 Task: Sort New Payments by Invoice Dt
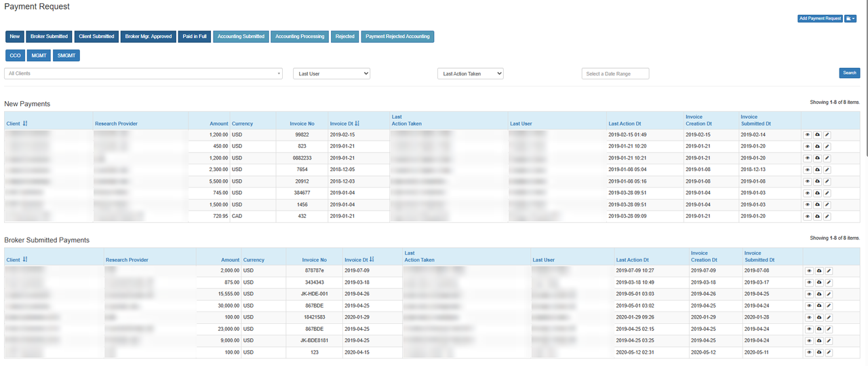344,124
